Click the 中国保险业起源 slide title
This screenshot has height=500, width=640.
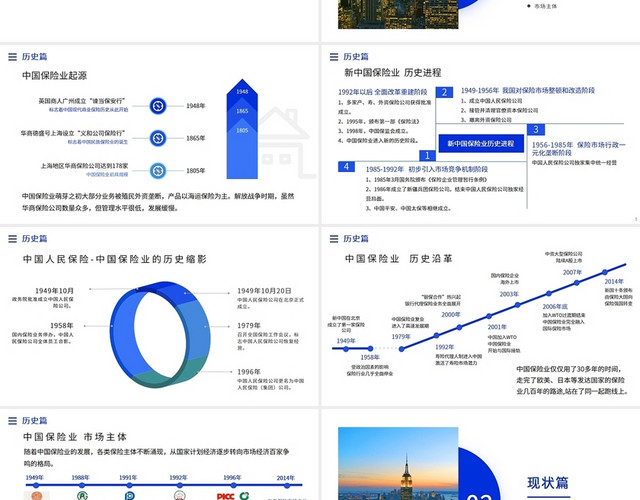[x=54, y=76]
